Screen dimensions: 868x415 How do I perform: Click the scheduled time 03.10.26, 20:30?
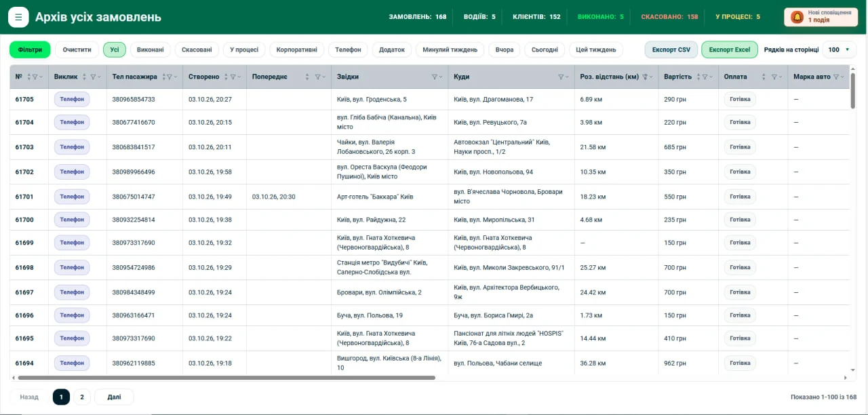click(x=273, y=197)
